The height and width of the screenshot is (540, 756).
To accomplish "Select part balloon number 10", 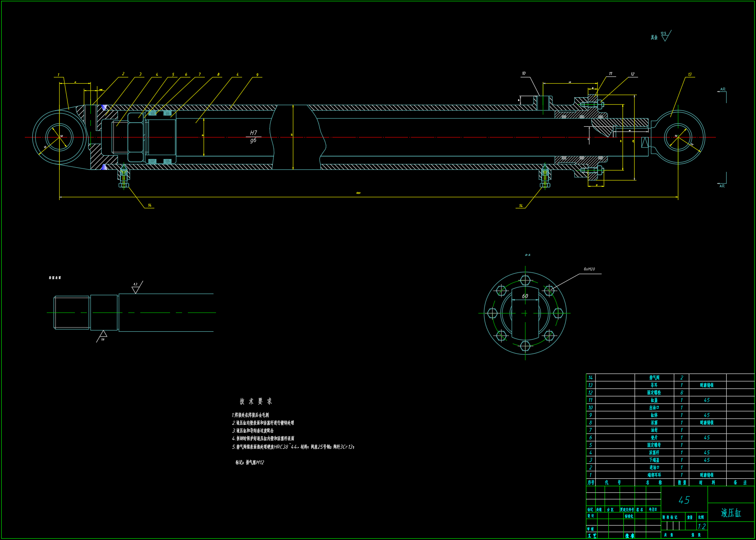I will [x=523, y=73].
